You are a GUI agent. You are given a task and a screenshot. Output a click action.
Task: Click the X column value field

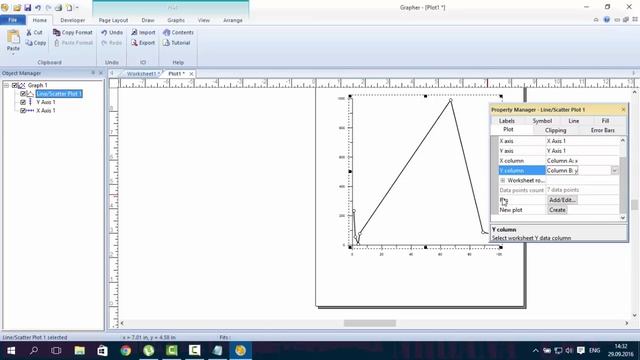point(582,161)
